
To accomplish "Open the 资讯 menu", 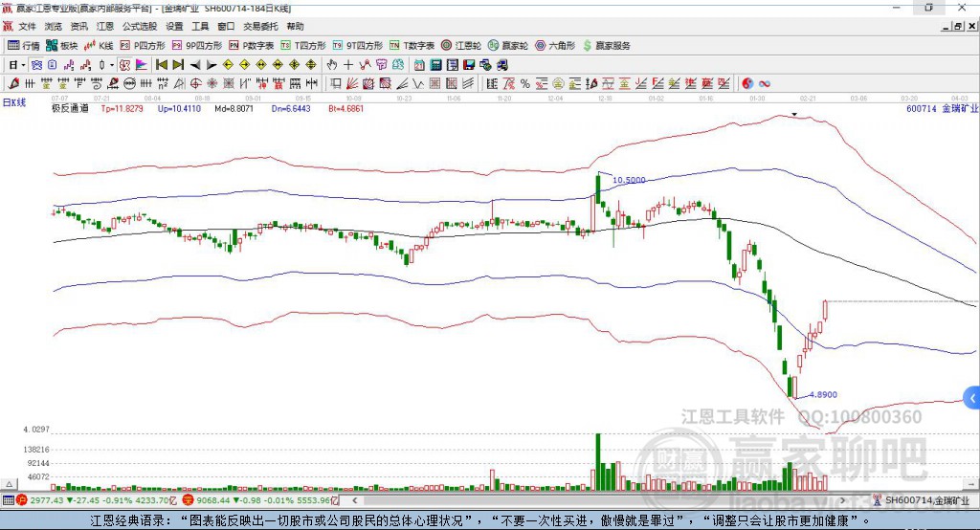I will [x=78, y=26].
